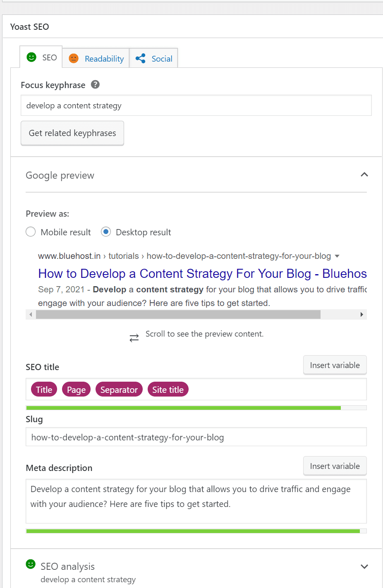The image size is (383, 588).
Task: Edit the Slug input field
Action: click(196, 437)
